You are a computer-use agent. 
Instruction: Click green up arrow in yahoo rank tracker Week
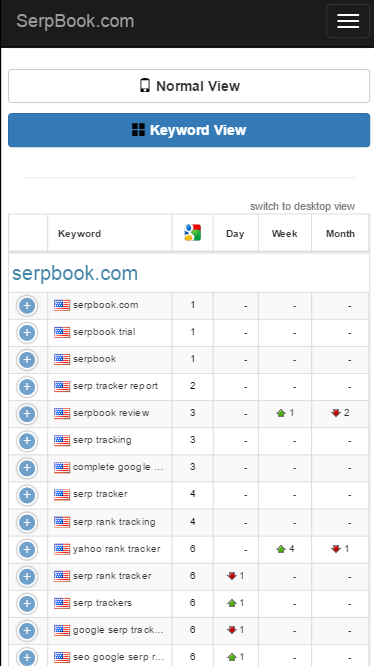281,549
